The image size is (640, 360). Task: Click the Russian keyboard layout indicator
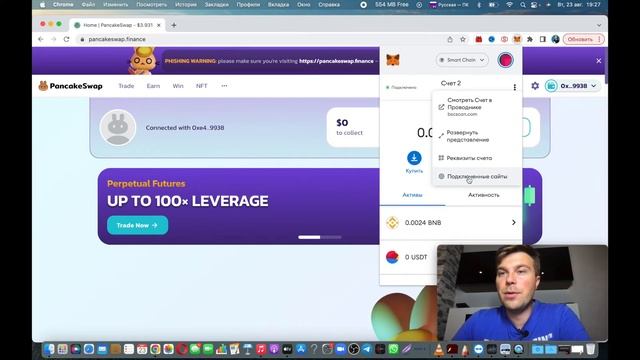(449, 5)
